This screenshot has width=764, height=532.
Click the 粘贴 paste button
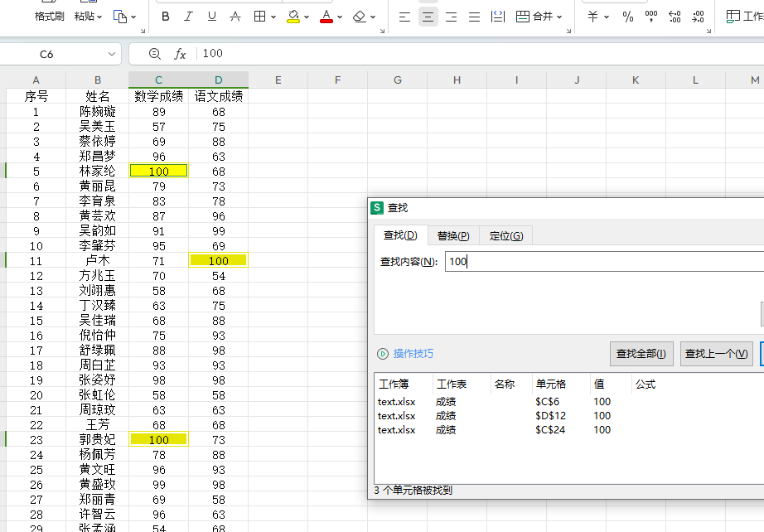(85, 17)
